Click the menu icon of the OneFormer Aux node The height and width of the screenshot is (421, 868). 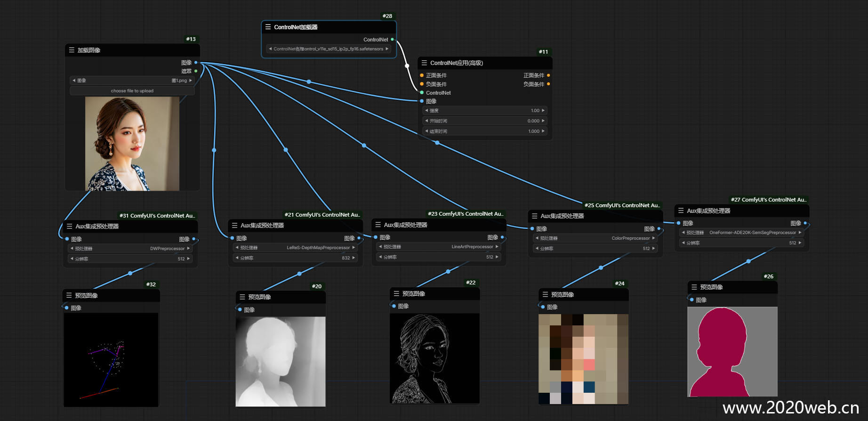click(x=681, y=210)
